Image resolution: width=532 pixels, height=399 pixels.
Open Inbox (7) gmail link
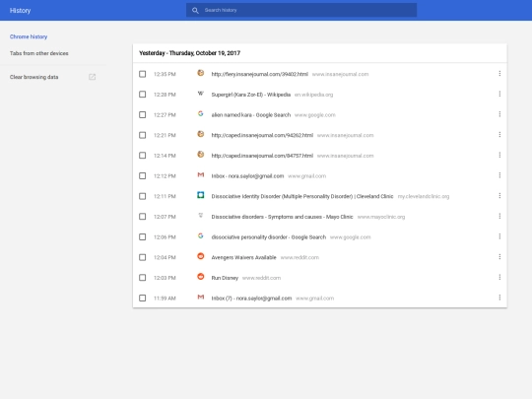click(251, 298)
